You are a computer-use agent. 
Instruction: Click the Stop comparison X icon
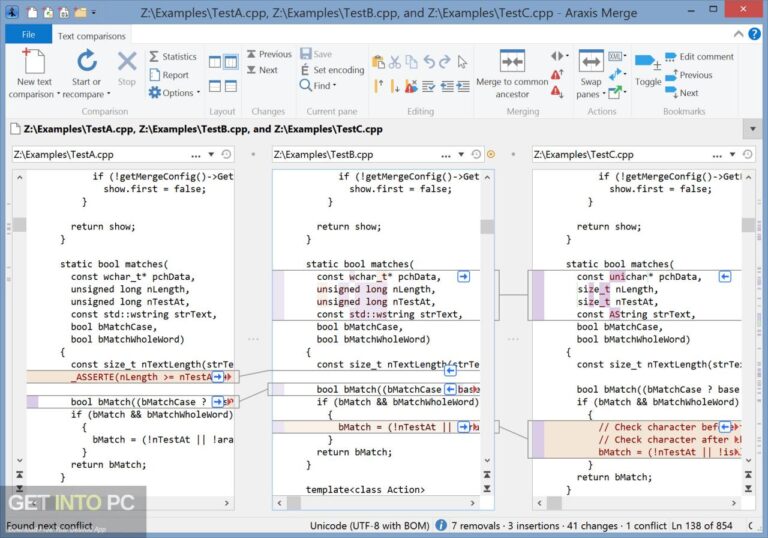127,62
